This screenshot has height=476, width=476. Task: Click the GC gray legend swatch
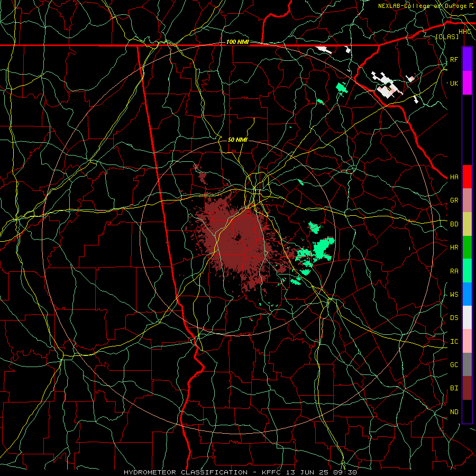tap(467, 364)
